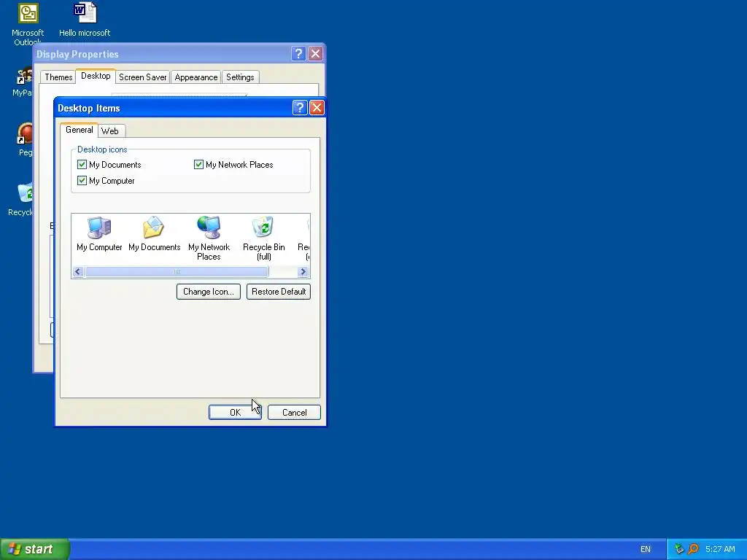Open the Appearance tab
Viewport: 747px width, 560px height.
[x=196, y=77]
